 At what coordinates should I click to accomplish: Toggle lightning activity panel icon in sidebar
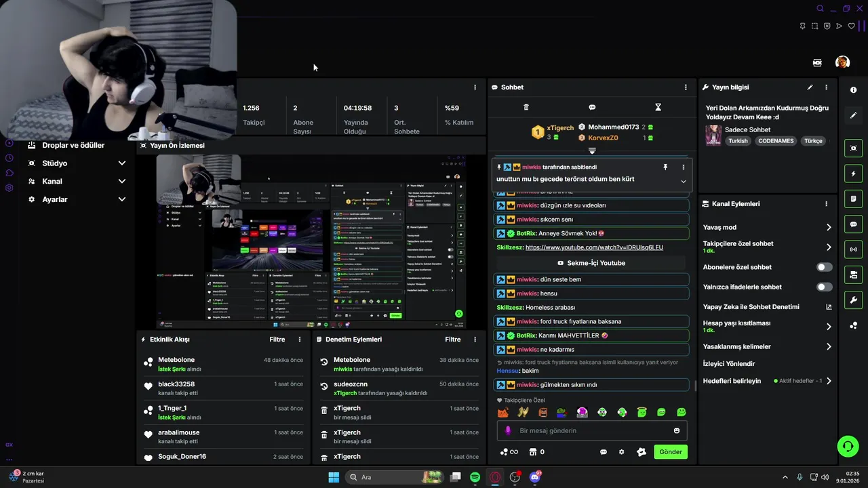tap(853, 174)
